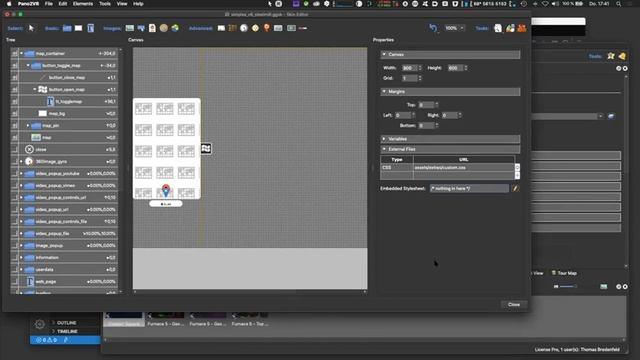
Task: Edit embedded stylesheet with pencil icon
Action: (x=516, y=188)
